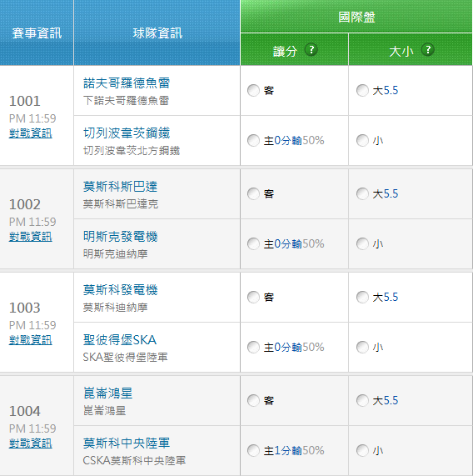Click subtitle 莫斯科斯巴達克
The height and width of the screenshot is (476, 473).
[x=121, y=203]
